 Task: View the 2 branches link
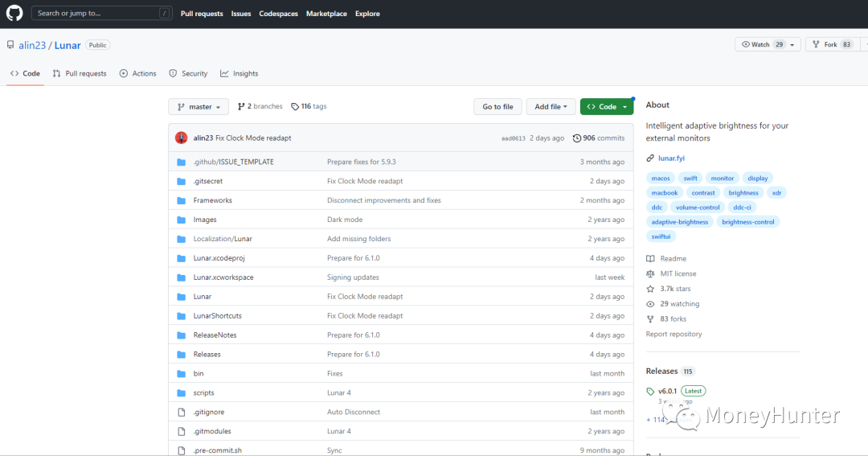(260, 106)
